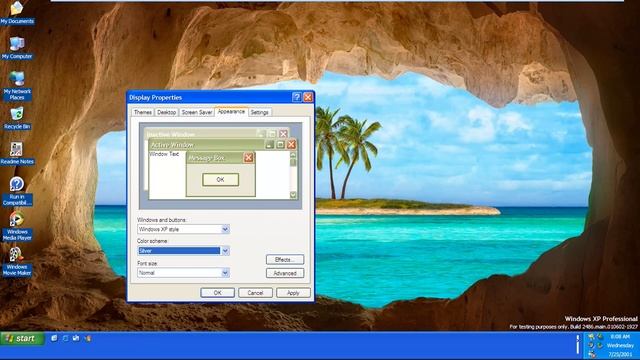Go to the Settings tab
The width and height of the screenshot is (640, 360).
[x=260, y=112]
